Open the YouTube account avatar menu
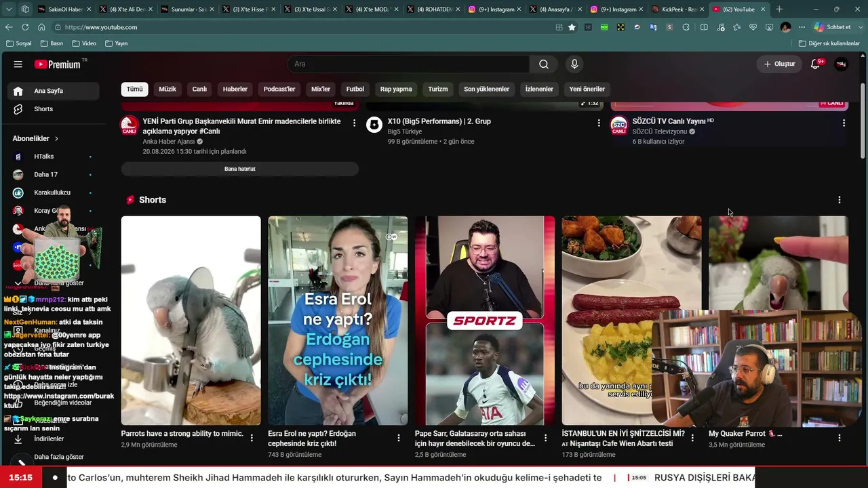 [x=841, y=64]
